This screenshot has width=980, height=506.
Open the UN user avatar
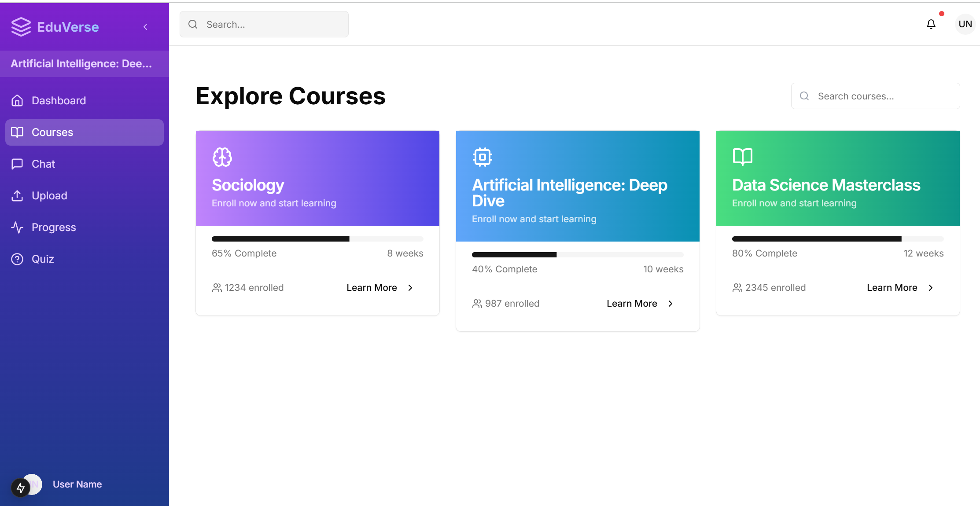point(965,24)
